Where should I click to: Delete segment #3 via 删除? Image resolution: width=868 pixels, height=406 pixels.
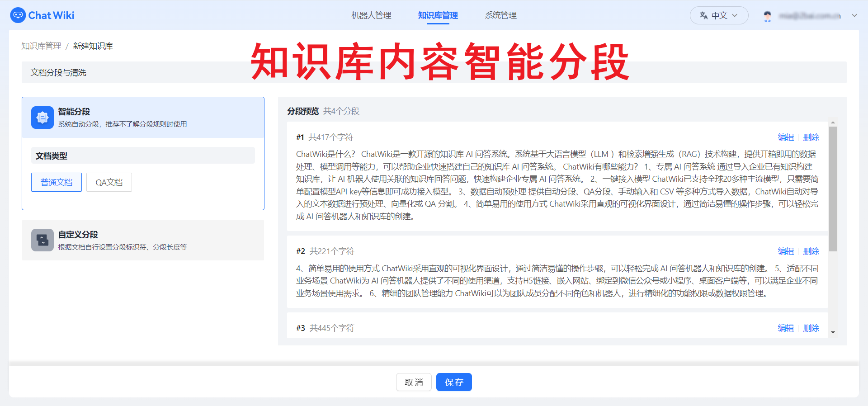(811, 328)
